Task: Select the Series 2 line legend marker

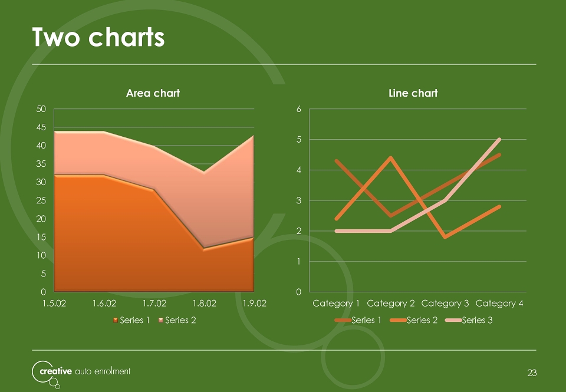Action: point(398,320)
